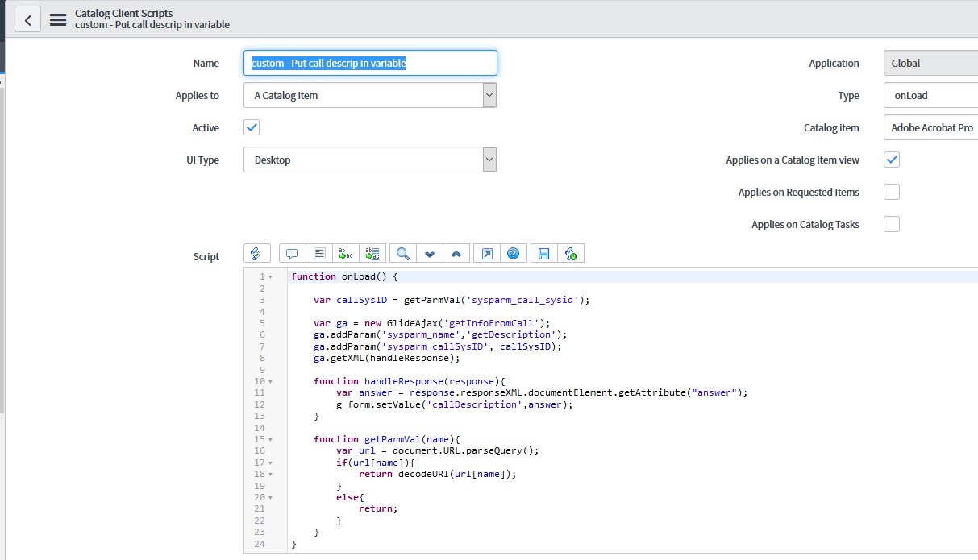Toggle Applies on a Catalog Item view
Screen dimensions: 978x560
pyautogui.click(x=892, y=160)
